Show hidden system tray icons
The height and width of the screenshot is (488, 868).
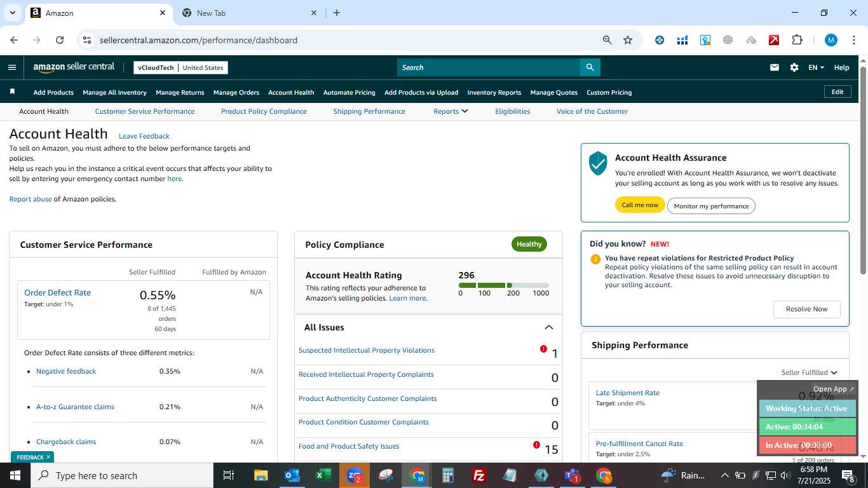click(x=724, y=475)
